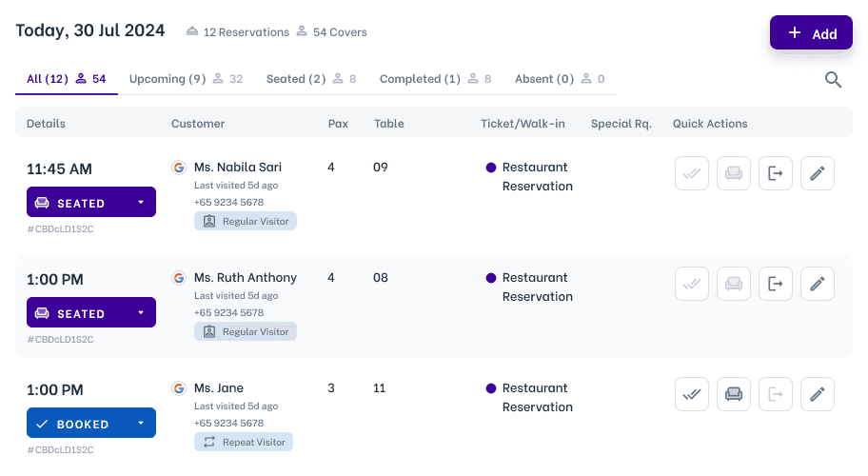868x476 pixels.
Task: Click table number 11
Action: tap(379, 388)
